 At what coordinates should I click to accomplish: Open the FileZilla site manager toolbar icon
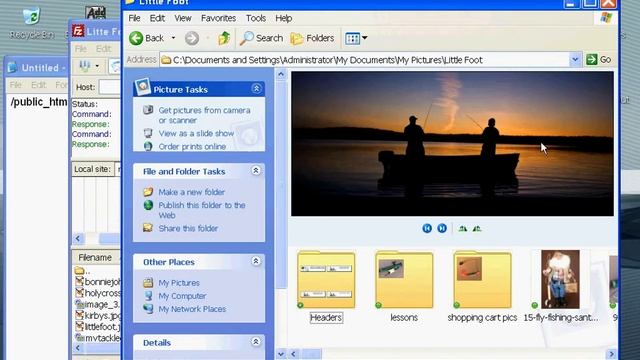(85, 66)
